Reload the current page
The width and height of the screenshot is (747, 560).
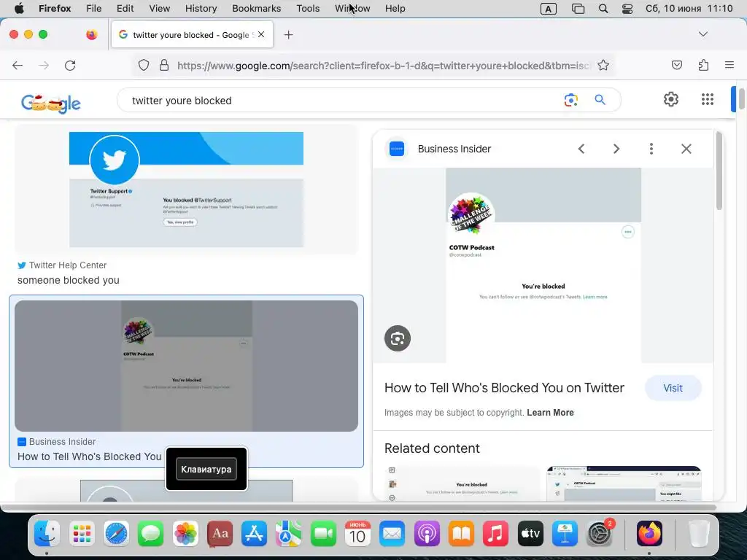70,65
